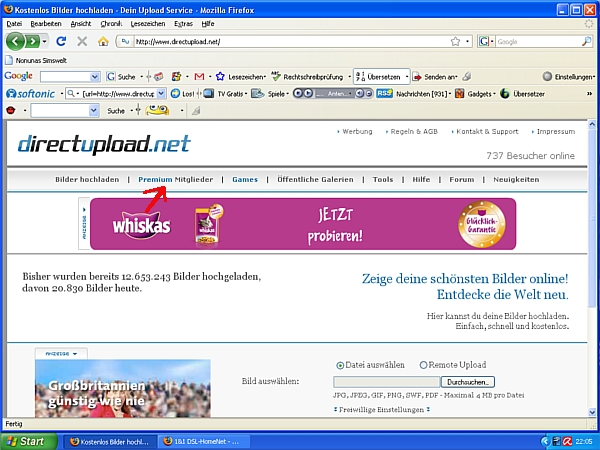Click the 'Premium Mitglieder' navigation link
This screenshot has width=600, height=450.
(x=176, y=179)
